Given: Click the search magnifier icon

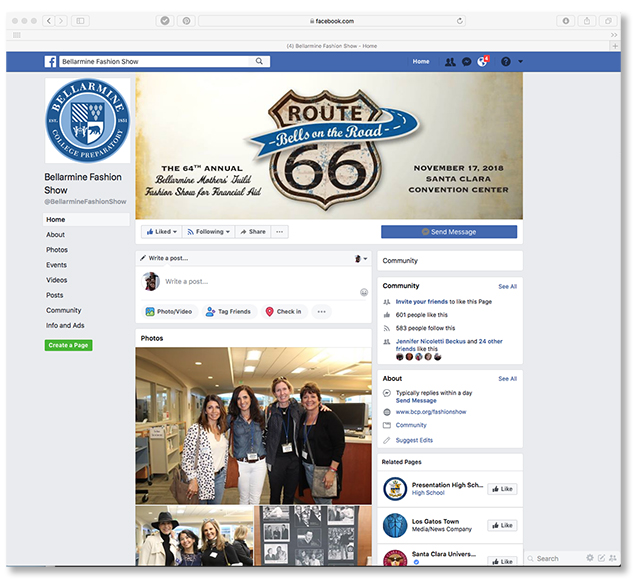Looking at the screenshot, I should (259, 61).
